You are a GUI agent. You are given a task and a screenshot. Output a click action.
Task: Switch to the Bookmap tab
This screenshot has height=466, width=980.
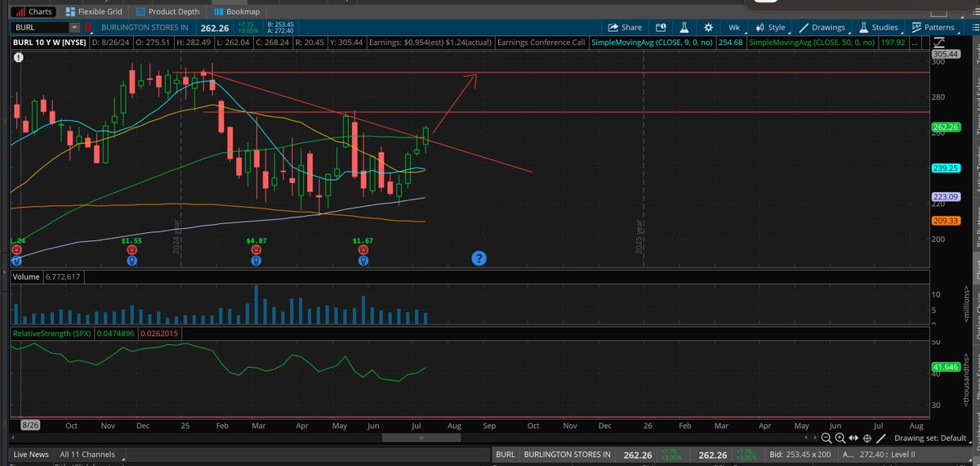click(237, 11)
